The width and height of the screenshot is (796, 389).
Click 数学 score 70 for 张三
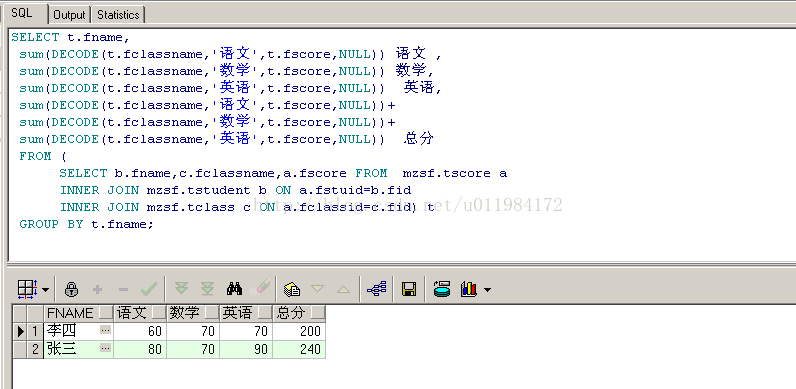[x=193, y=349]
